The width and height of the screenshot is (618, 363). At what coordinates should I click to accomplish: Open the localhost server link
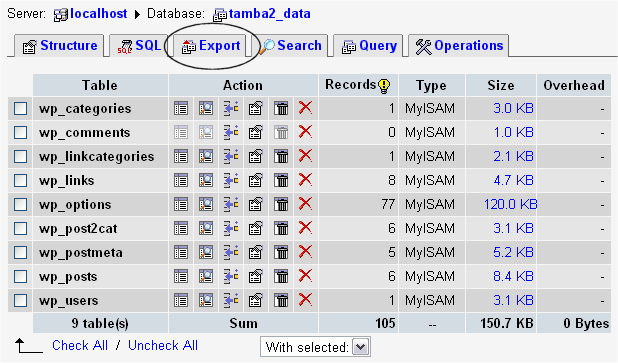(99, 14)
